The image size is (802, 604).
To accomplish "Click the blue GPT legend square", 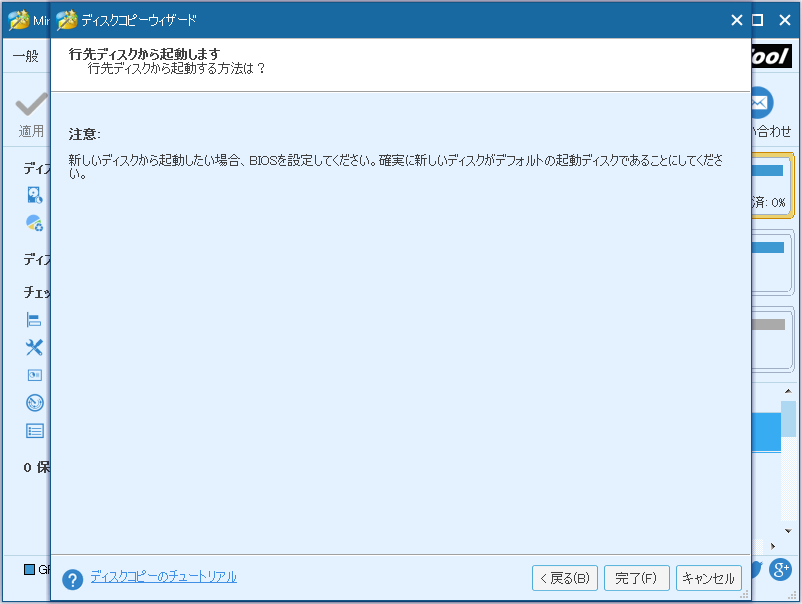I will [x=30, y=569].
